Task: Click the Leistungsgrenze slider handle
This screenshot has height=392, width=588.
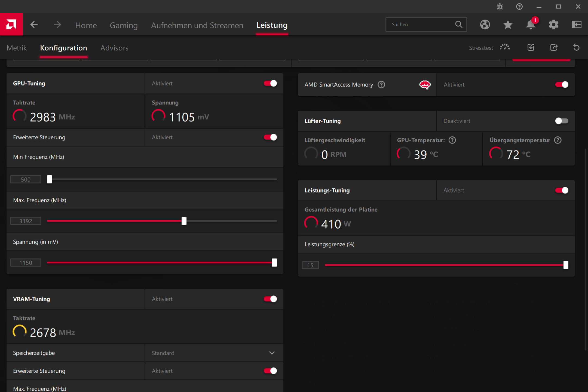Action: [566, 265]
